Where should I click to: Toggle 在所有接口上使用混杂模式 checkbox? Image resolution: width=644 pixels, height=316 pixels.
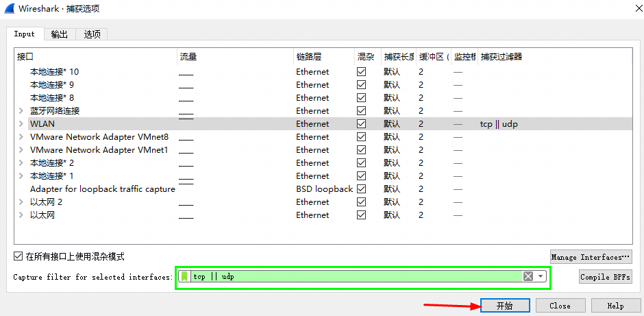pos(18,257)
